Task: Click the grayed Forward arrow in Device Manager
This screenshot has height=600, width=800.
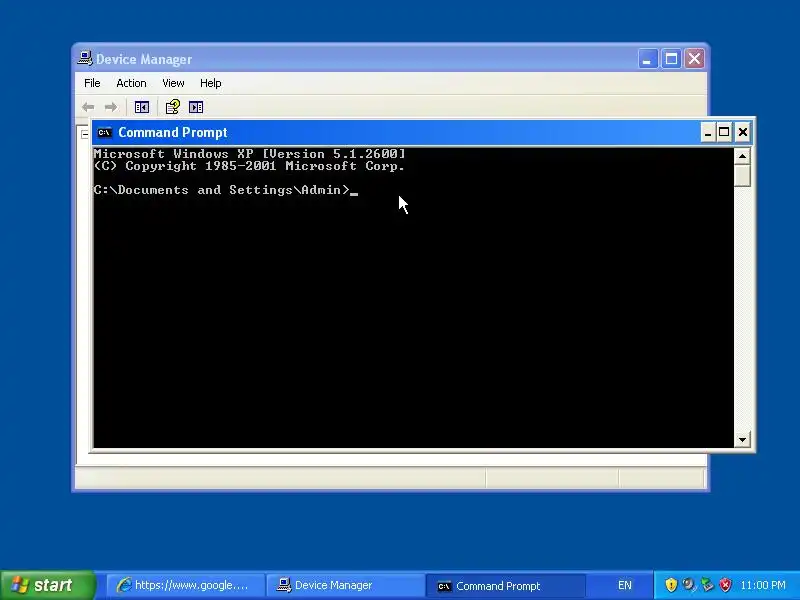Action: click(x=111, y=107)
